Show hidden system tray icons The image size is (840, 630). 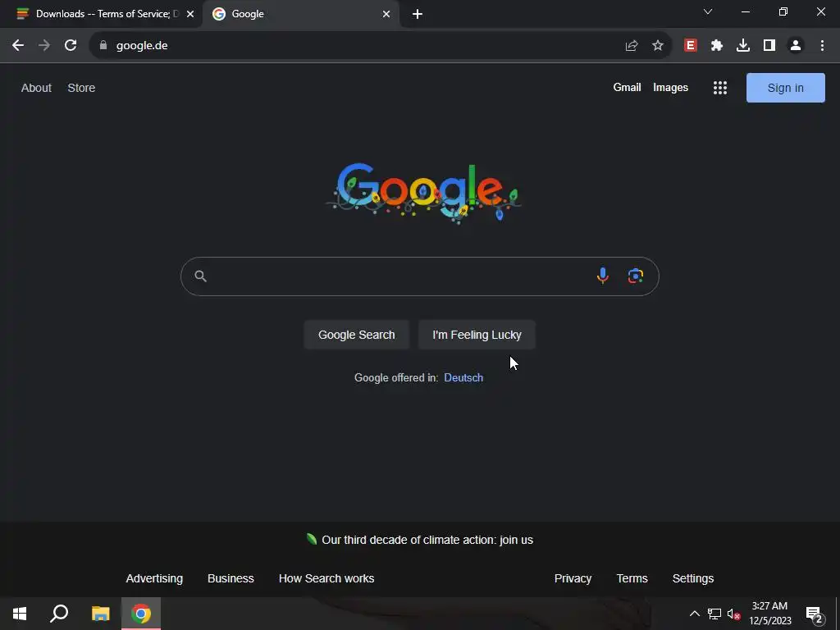tap(694, 614)
